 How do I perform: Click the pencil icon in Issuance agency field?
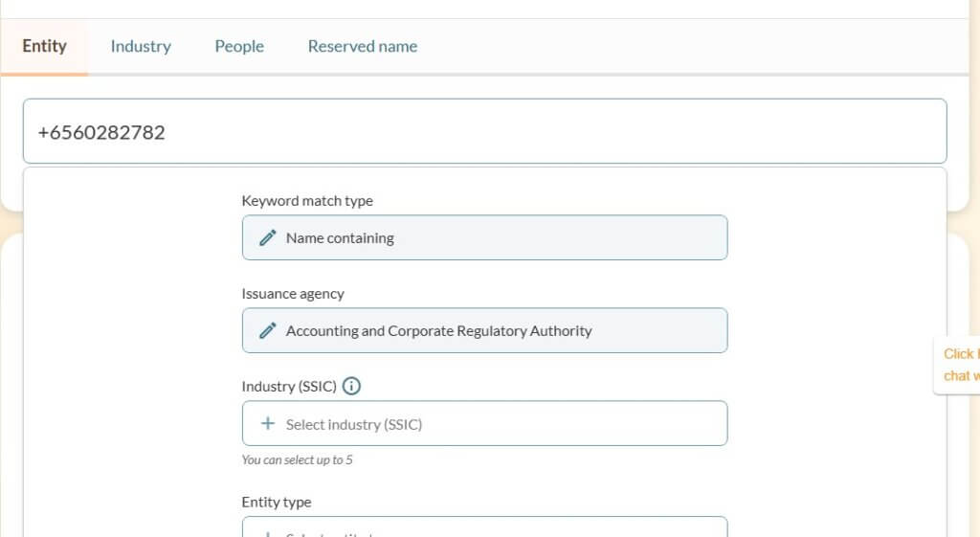(268, 330)
